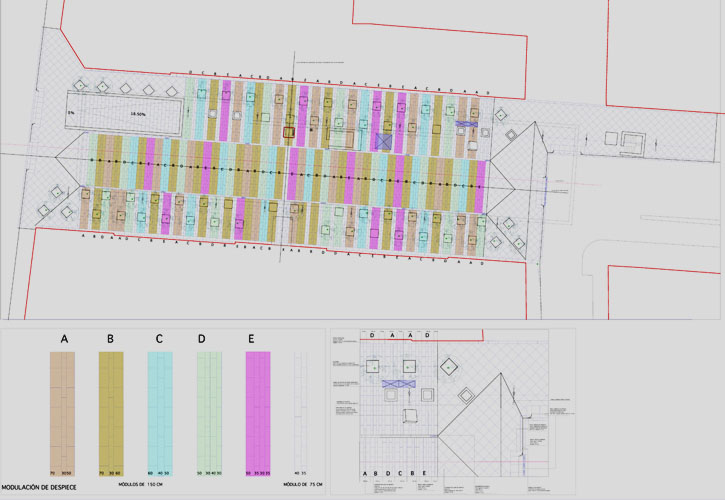
Task: Click the diamond tree pit at plan's far left
Action: [x=46, y=211]
